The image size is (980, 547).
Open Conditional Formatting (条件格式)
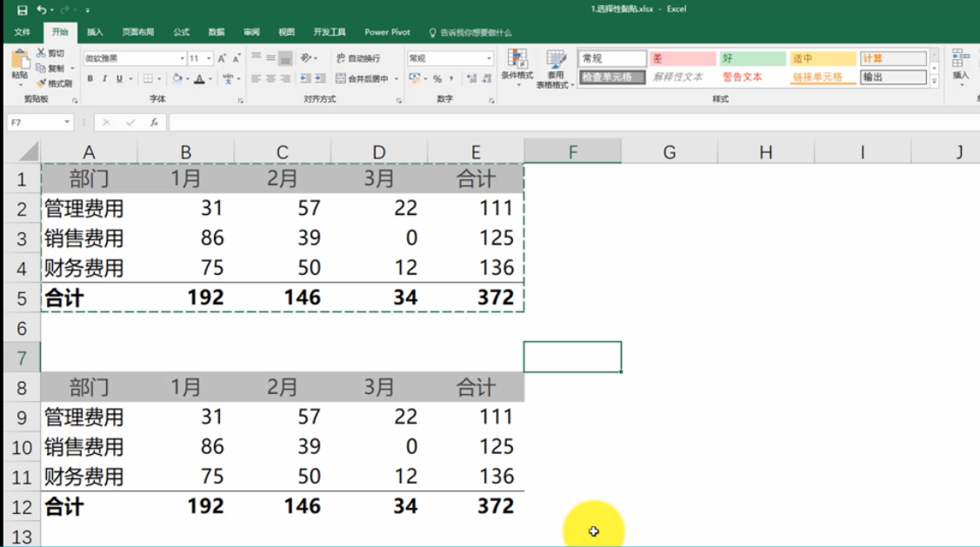click(517, 64)
